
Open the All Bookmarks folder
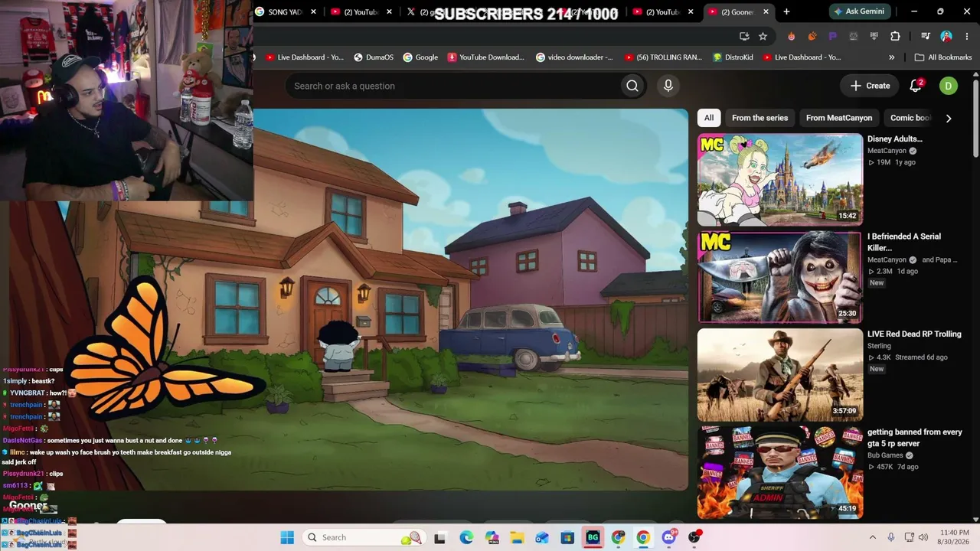[x=943, y=57]
